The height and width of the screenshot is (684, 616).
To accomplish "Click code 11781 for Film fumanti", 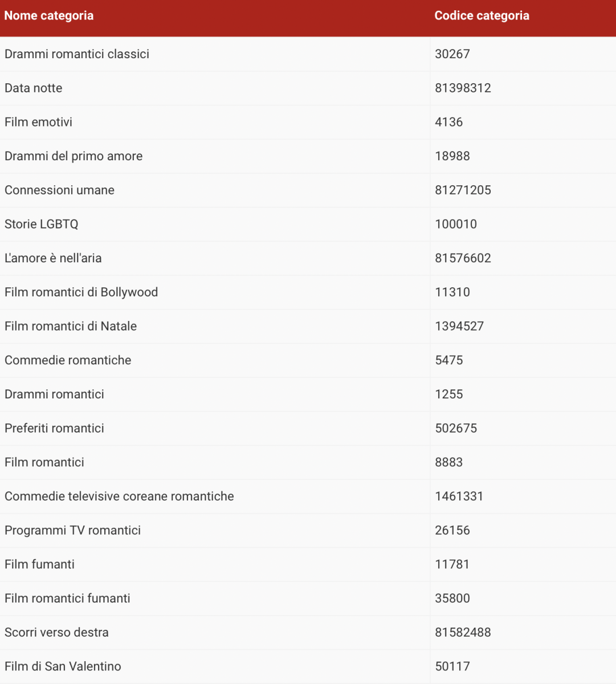I will click(452, 564).
